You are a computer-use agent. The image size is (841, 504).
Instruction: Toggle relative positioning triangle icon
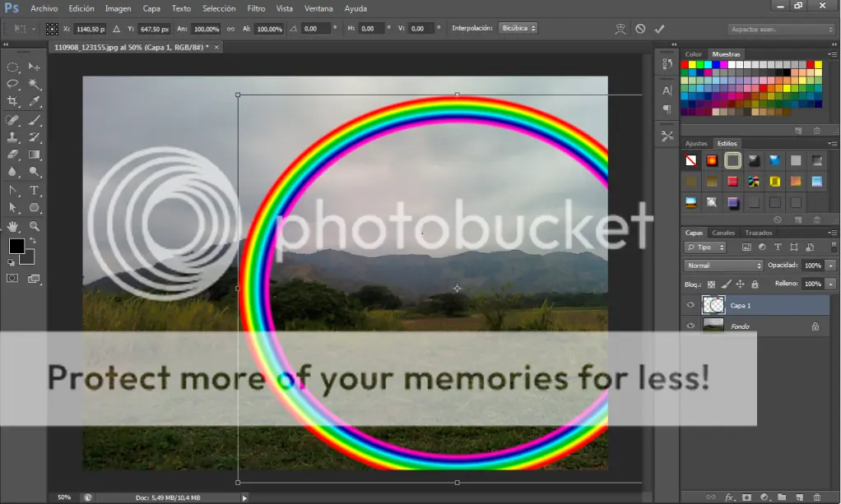click(x=116, y=29)
